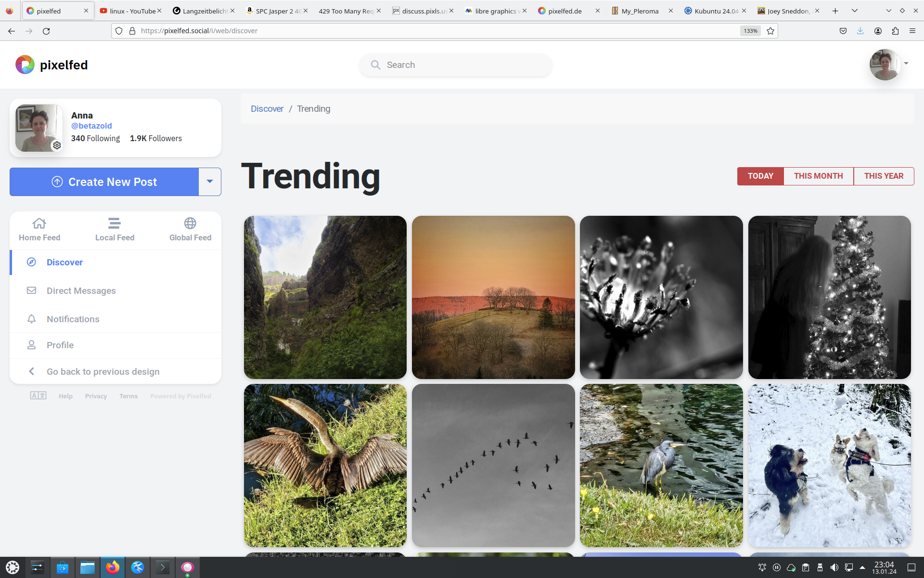
Task: Click the pixelfed logo icon
Action: click(x=25, y=65)
